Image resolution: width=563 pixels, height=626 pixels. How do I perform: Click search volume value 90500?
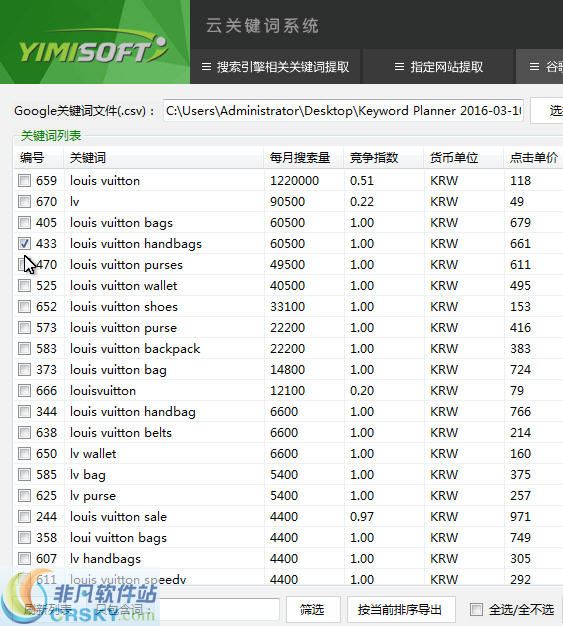tap(287, 202)
